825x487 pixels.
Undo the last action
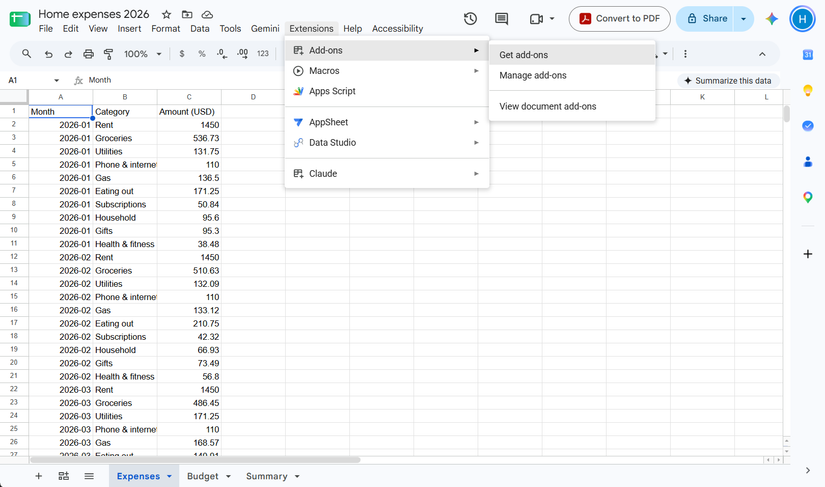[x=48, y=54]
